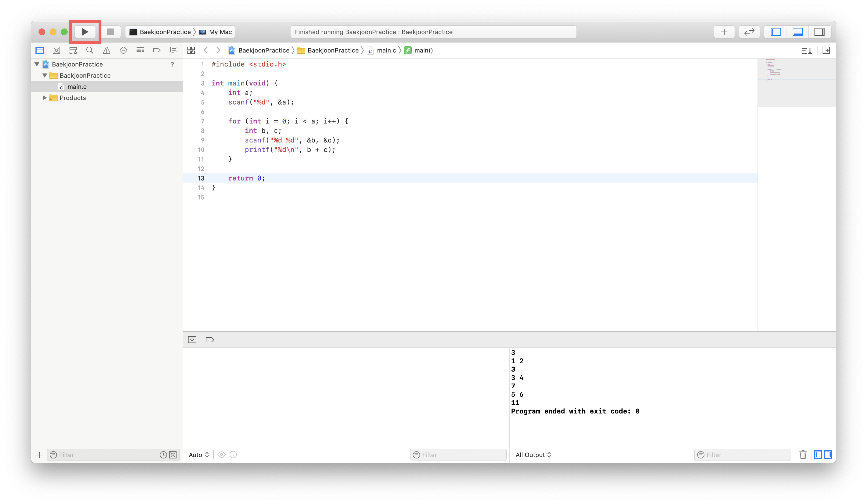Image resolution: width=867 pixels, height=504 pixels.
Task: Click main() in the jump bar
Action: click(x=423, y=51)
